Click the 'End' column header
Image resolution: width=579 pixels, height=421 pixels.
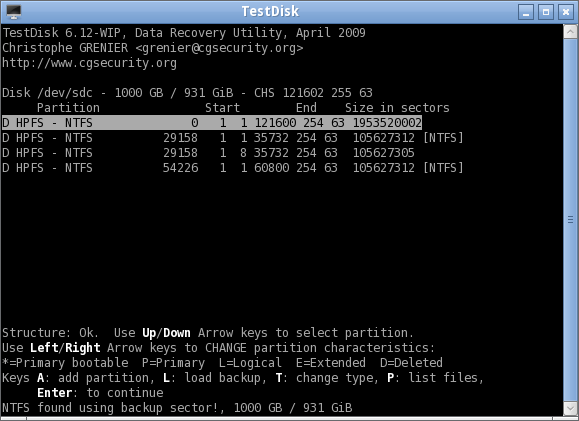[x=306, y=108]
